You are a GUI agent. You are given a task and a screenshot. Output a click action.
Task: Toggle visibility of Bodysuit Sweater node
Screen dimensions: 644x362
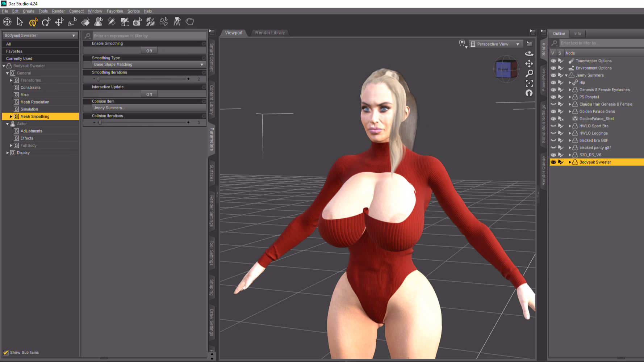click(x=553, y=162)
